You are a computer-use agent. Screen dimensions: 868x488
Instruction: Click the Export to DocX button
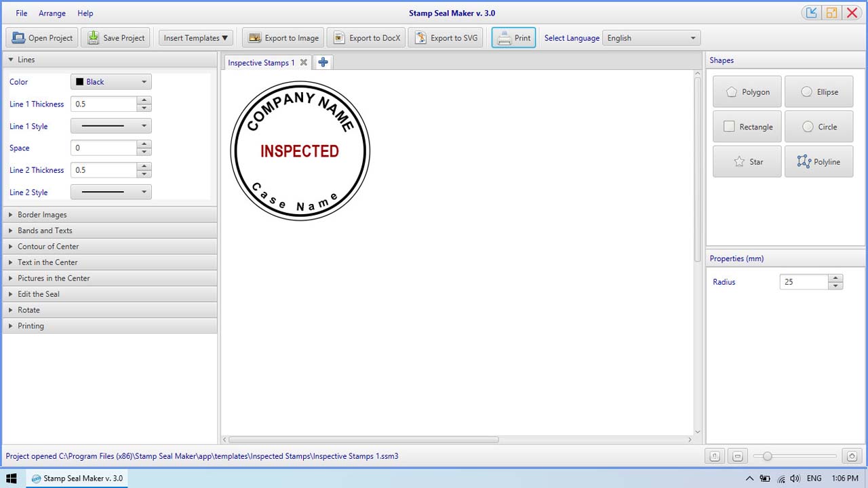tap(366, 37)
